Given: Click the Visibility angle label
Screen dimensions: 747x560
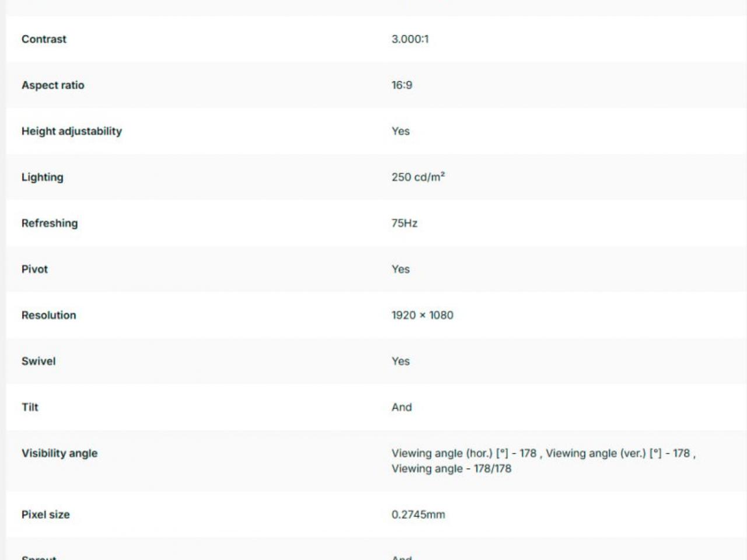Looking at the screenshot, I should [60, 454].
